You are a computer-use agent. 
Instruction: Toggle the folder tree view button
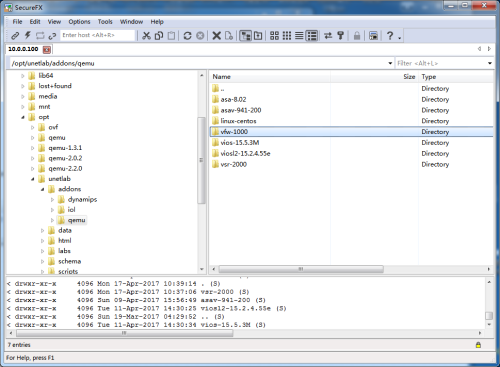click(246, 35)
